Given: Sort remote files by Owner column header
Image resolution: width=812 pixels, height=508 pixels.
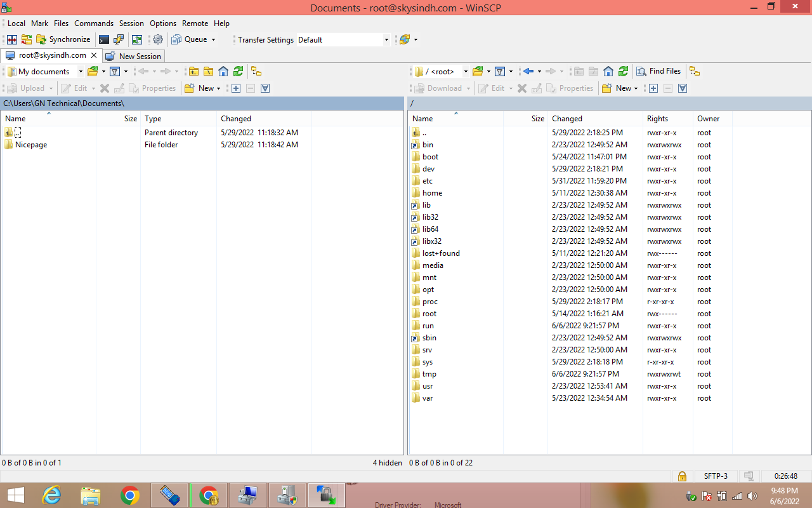Looking at the screenshot, I should pyautogui.click(x=712, y=119).
